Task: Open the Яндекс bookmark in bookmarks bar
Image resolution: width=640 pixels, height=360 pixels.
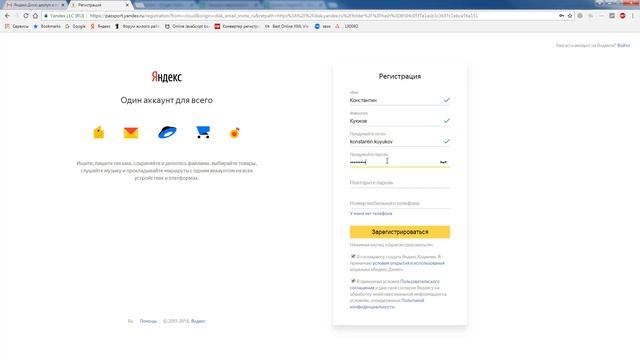Action: coord(100,26)
